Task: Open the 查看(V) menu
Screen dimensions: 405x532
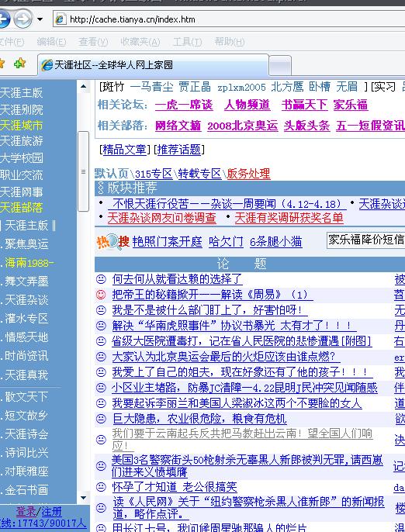Action: coord(93,42)
